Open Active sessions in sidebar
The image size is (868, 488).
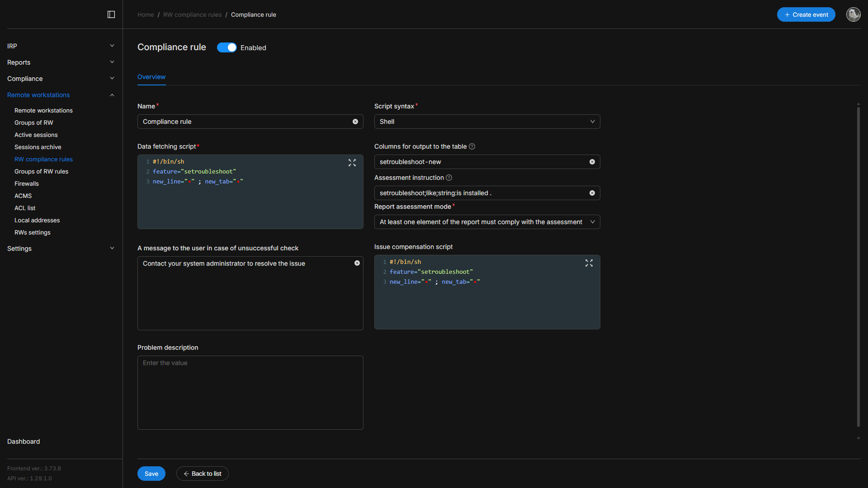point(36,135)
